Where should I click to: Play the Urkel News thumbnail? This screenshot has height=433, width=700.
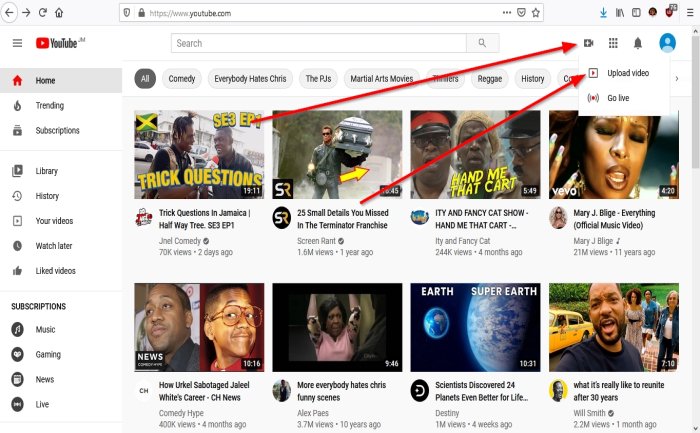[x=199, y=327]
